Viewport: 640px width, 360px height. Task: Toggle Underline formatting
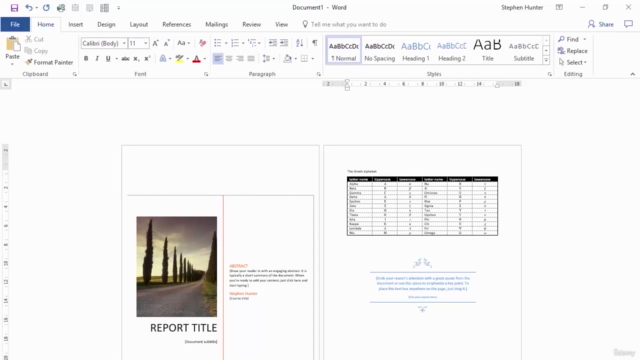(108, 59)
